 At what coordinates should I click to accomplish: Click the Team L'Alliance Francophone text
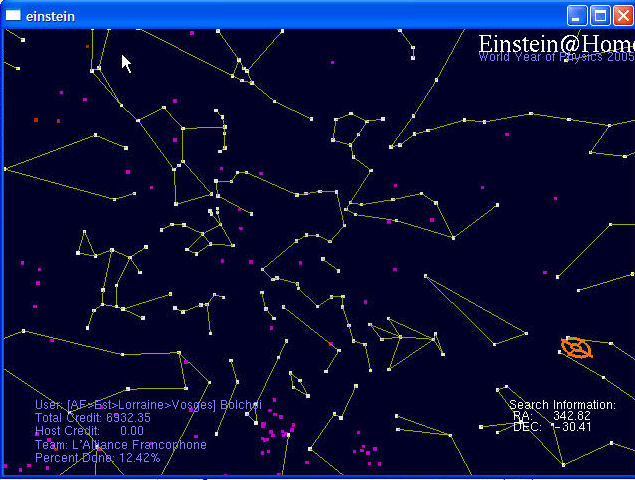point(120,444)
